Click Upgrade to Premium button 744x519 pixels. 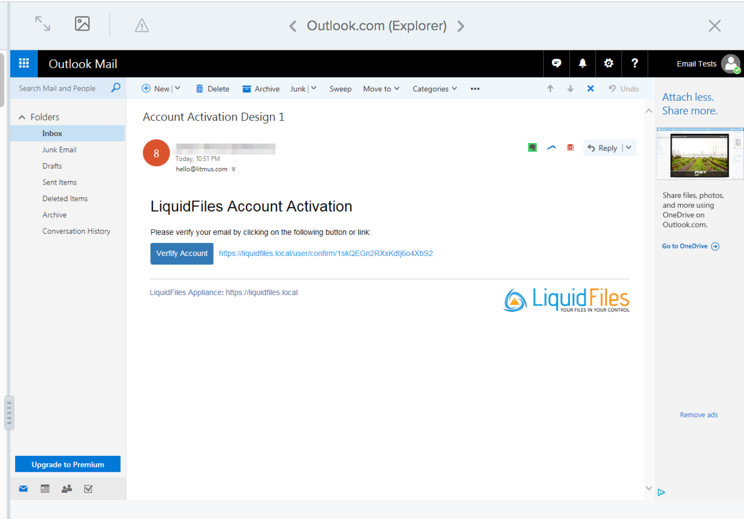click(x=68, y=464)
